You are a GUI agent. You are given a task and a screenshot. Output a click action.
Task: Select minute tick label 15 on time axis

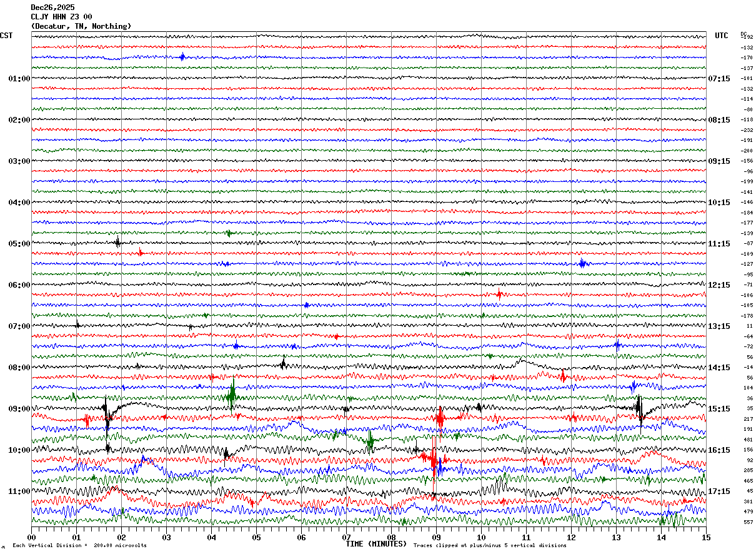pyautogui.click(x=706, y=537)
